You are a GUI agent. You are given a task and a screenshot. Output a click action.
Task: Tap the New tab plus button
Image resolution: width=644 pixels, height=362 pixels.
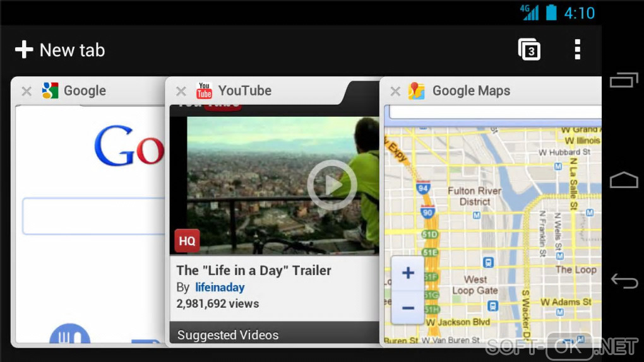click(x=60, y=50)
